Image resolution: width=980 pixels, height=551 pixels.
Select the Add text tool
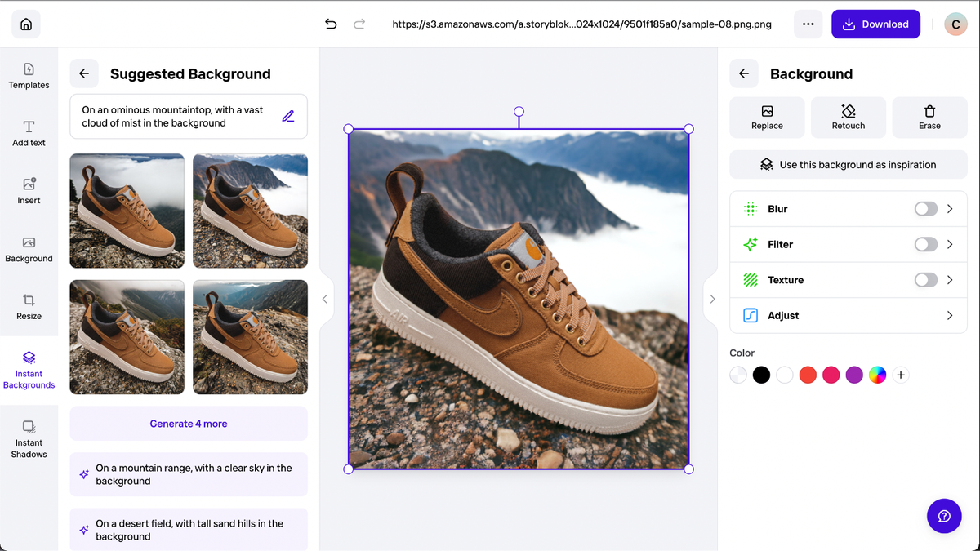(29, 133)
